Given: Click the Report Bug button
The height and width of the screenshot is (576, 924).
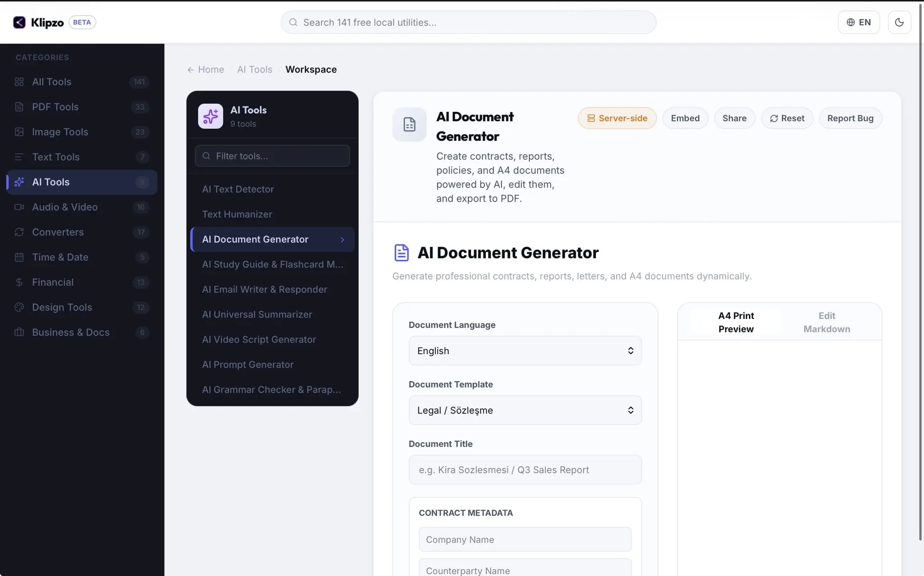Looking at the screenshot, I should (850, 118).
